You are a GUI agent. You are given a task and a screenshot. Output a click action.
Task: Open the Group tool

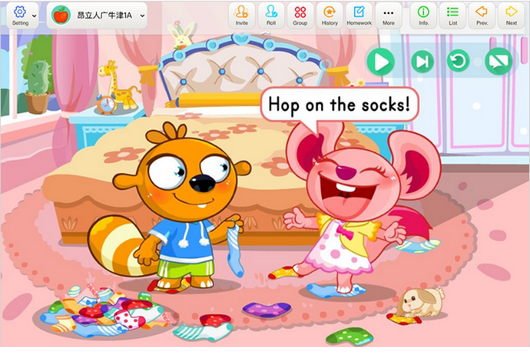[x=300, y=16]
